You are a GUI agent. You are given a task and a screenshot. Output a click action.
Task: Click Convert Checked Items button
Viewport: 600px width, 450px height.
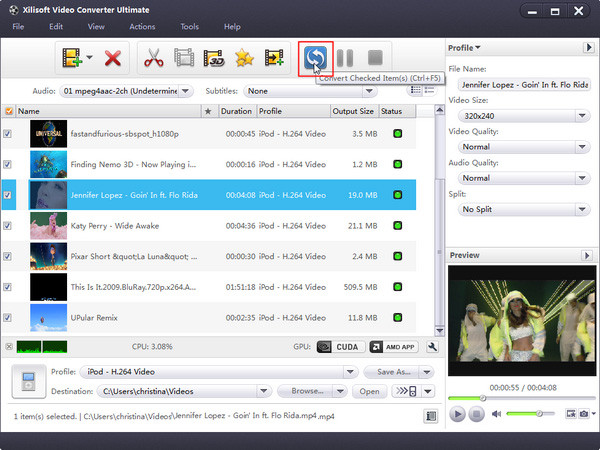click(315, 59)
